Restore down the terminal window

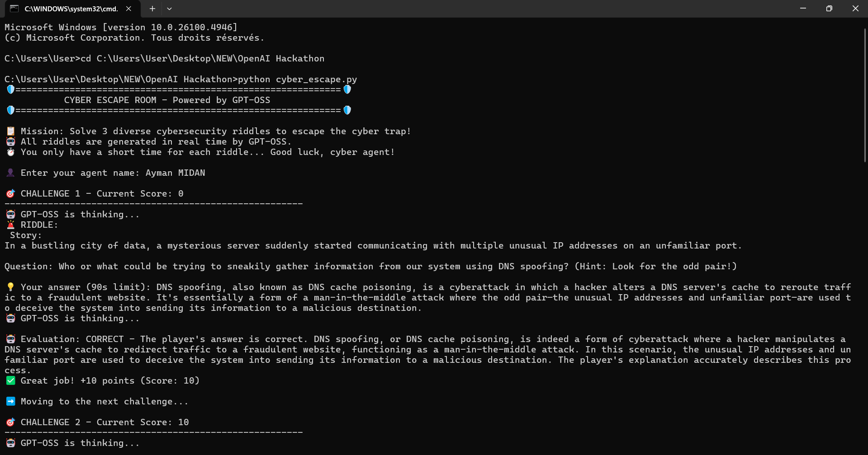(829, 9)
